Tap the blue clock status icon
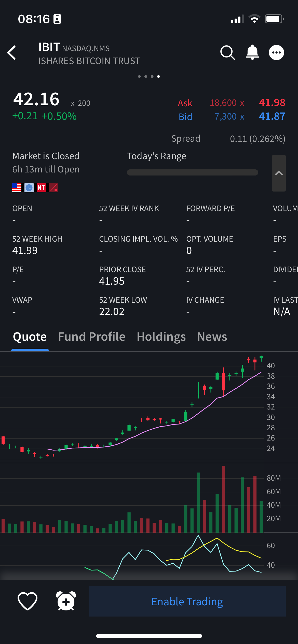The height and width of the screenshot is (644, 298). [x=29, y=188]
